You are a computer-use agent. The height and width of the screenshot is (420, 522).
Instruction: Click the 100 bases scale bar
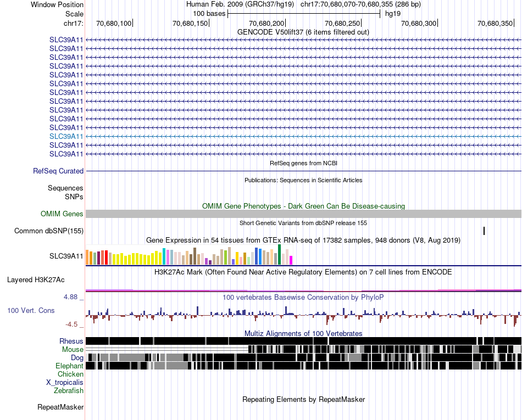tap(304, 14)
